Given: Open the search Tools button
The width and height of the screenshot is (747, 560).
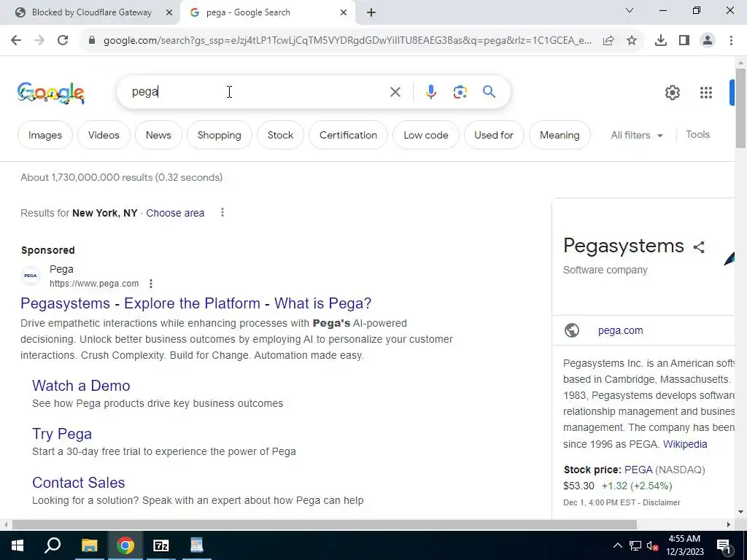Looking at the screenshot, I should coord(698,135).
